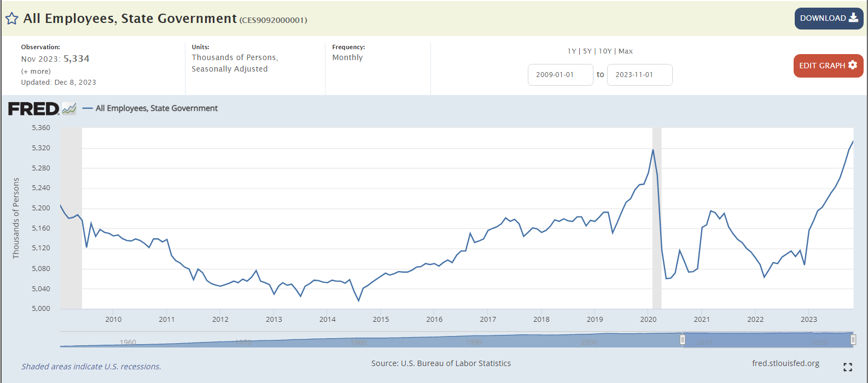Click the FRED logo

33,109
